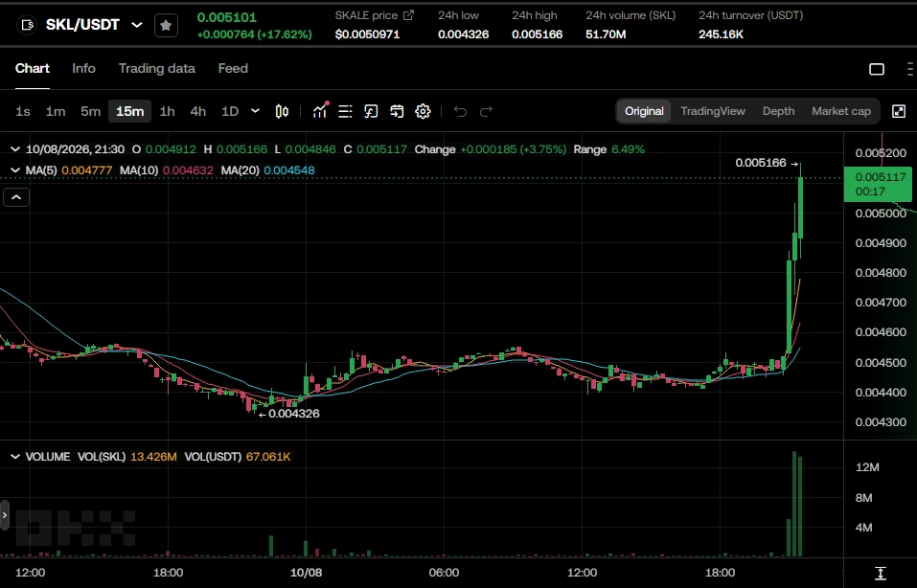Collapse the OHLC info row chevron

tap(15, 149)
